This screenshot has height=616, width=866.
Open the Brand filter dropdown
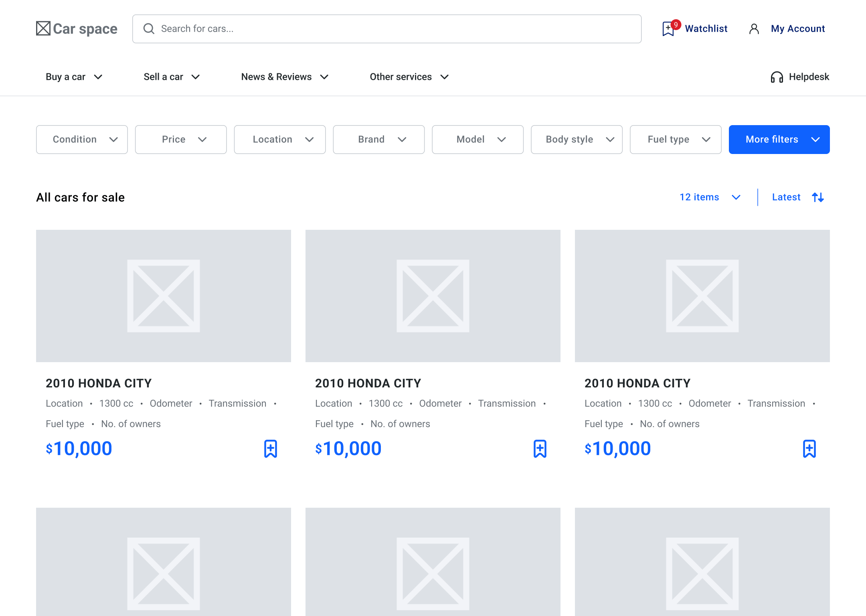379,140
